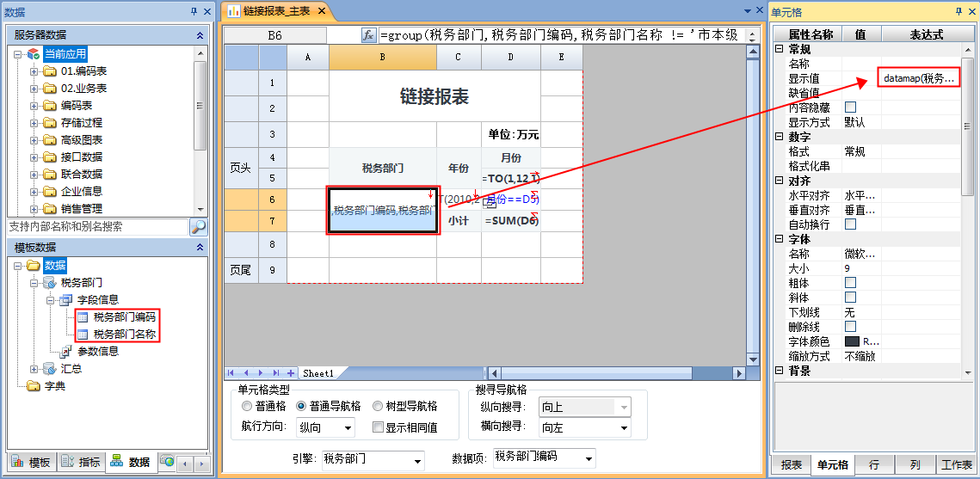Image resolution: width=980 pixels, height=479 pixels.
Task: Pin the 单元格 properties panel
Action: pos(958,12)
